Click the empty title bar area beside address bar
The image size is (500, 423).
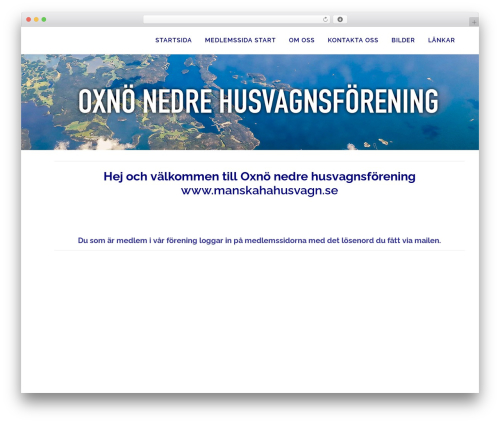[407, 20]
